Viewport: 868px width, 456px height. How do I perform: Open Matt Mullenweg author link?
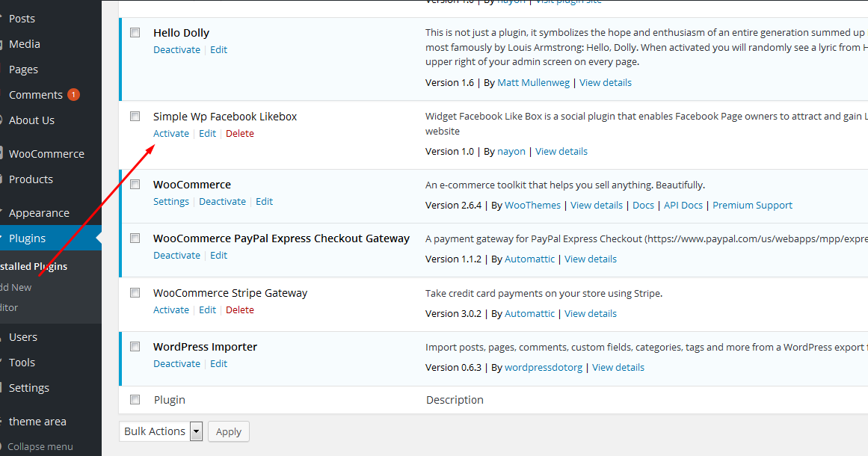pyautogui.click(x=533, y=82)
